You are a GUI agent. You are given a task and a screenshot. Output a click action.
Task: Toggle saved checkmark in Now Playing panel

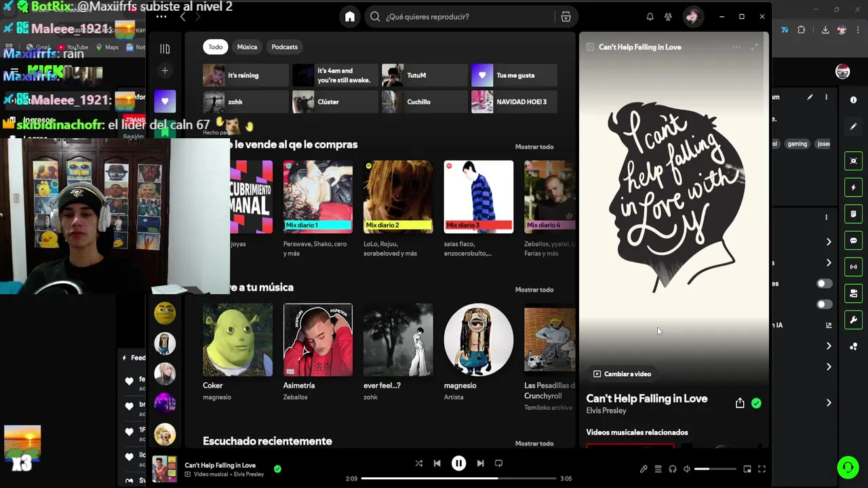coord(756,403)
